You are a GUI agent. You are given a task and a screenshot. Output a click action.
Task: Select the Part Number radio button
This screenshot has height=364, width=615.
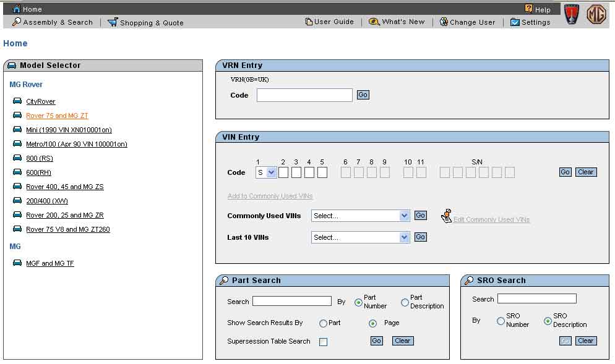[358, 302]
